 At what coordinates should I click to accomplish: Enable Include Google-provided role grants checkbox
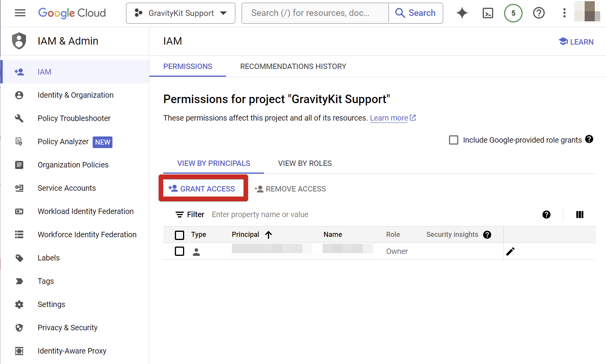pos(454,140)
